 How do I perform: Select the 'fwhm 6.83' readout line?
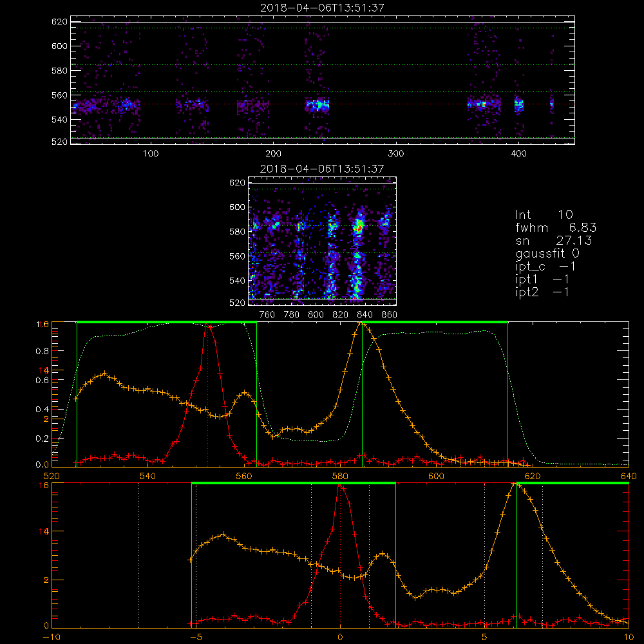556,227
